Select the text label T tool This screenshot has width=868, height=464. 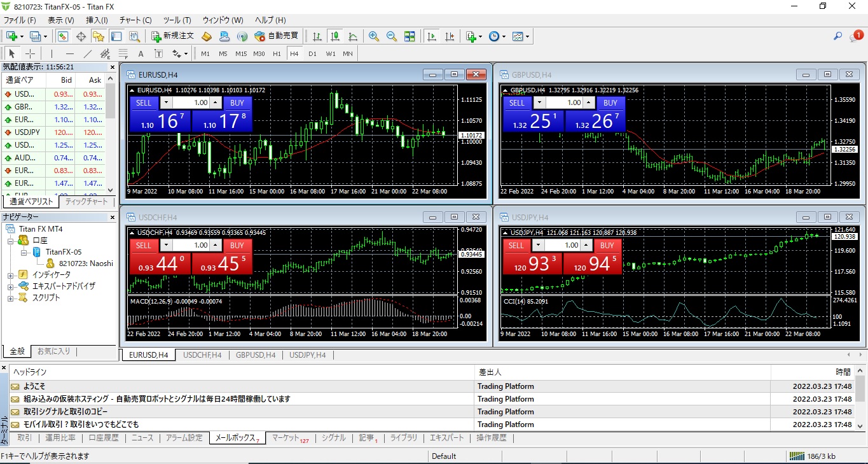point(159,53)
